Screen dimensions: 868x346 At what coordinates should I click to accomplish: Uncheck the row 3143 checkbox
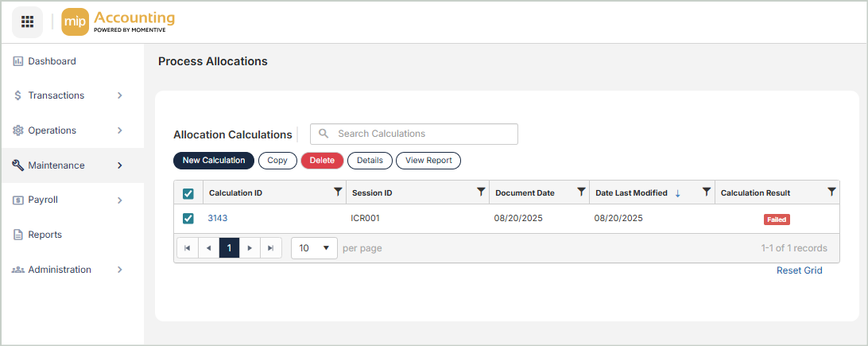[x=188, y=219]
